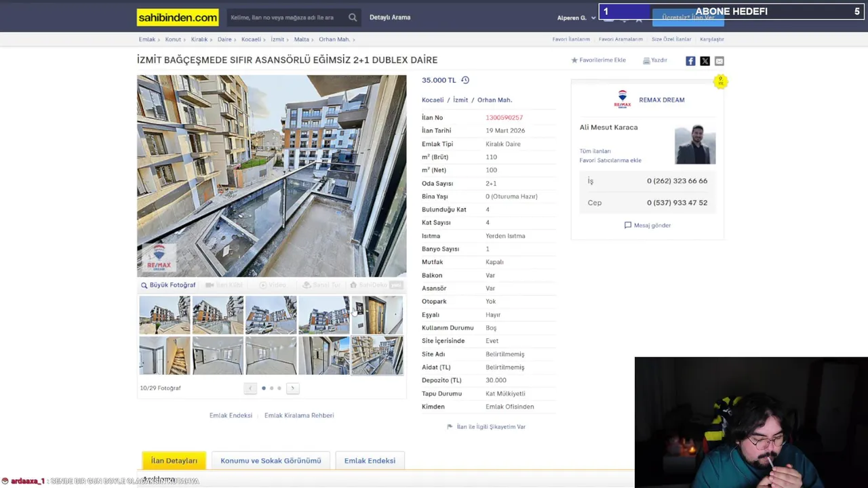Image resolution: width=868 pixels, height=488 pixels.
Task: Click the sahibinden.com logo
Action: 178,18
